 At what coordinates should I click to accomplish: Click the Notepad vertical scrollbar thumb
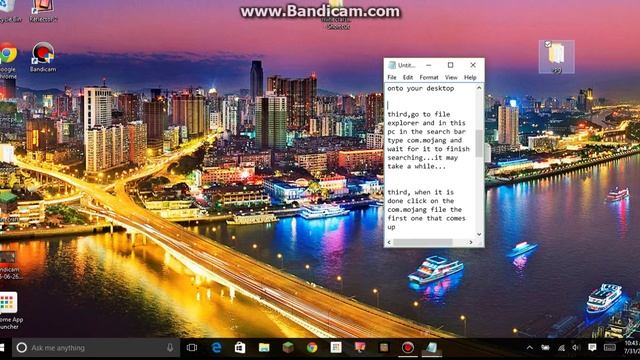[479, 143]
